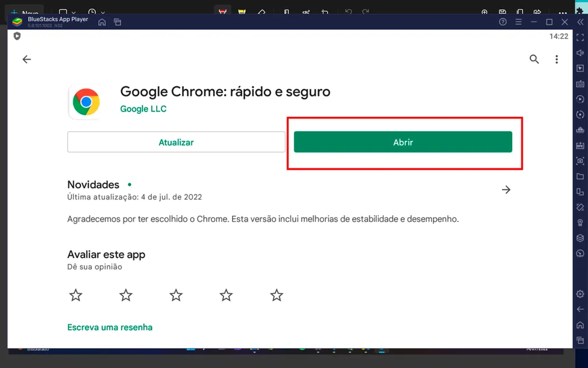Click the recent apps icon at the sidebar bottom
This screenshot has width=588, height=368.
(x=580, y=340)
